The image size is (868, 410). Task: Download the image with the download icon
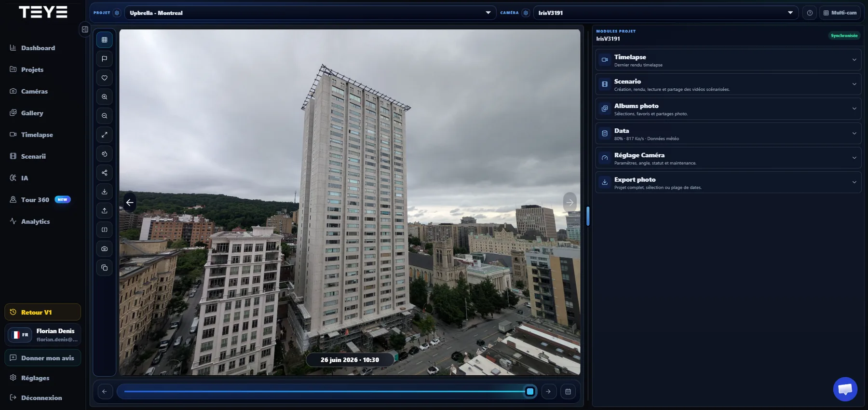tap(105, 191)
